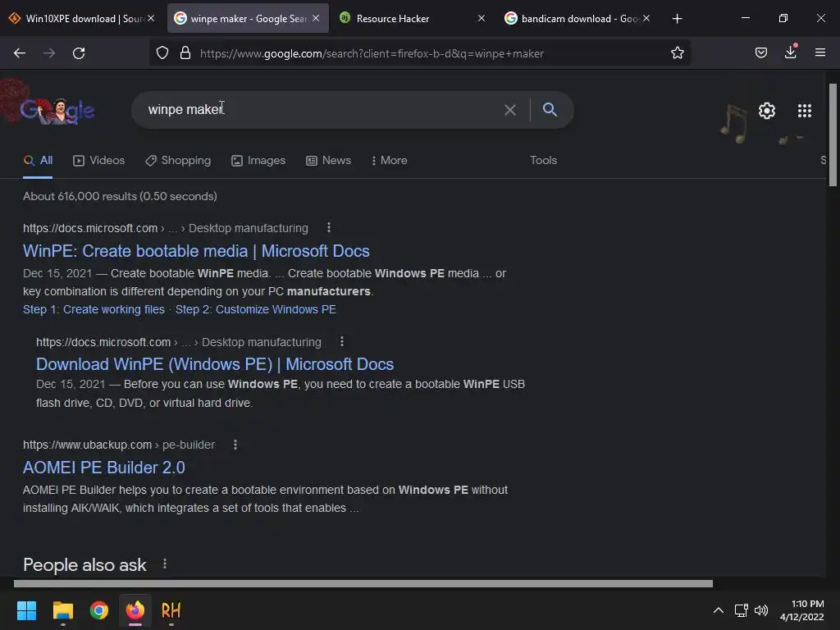Show the Firefox downloads panel
The image size is (840, 630).
[791, 52]
